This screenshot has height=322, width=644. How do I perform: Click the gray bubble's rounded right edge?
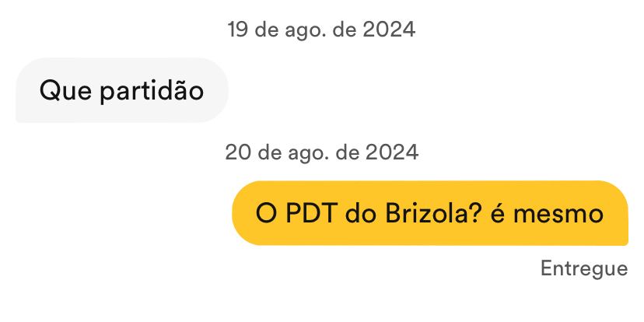(x=222, y=90)
